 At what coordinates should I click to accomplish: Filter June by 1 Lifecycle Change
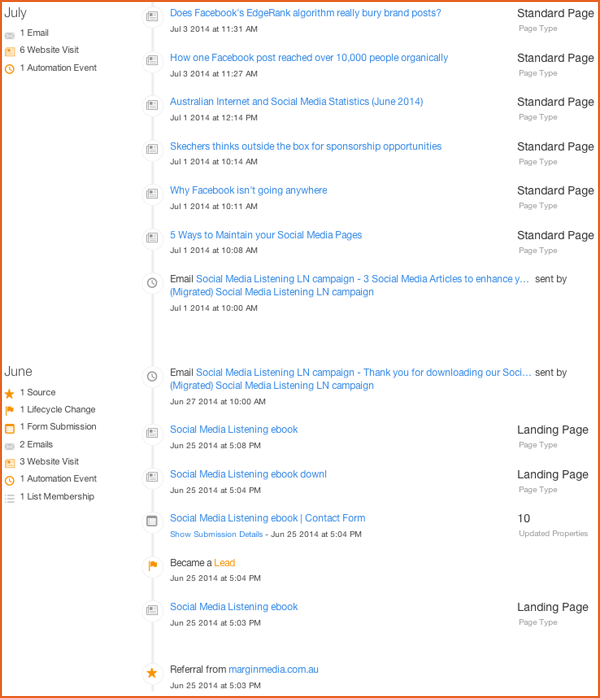57,410
